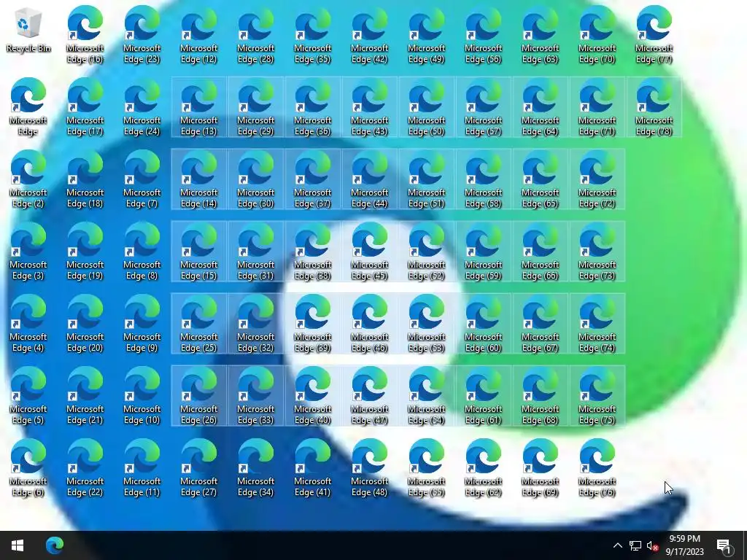This screenshot has height=560, width=747.
Task: Pick the Microsoft Edge (42) icon
Action: coord(370,35)
